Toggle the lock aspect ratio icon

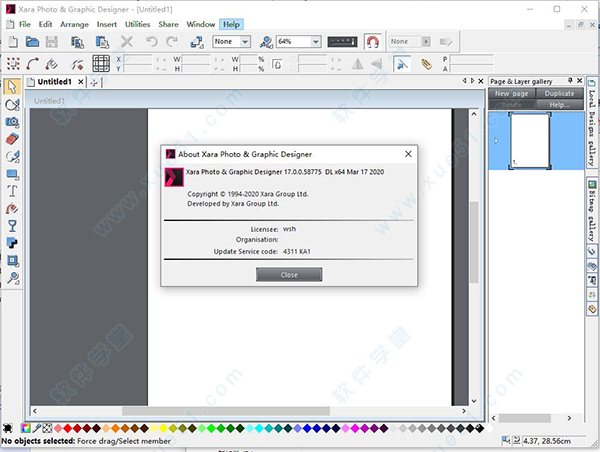click(277, 64)
